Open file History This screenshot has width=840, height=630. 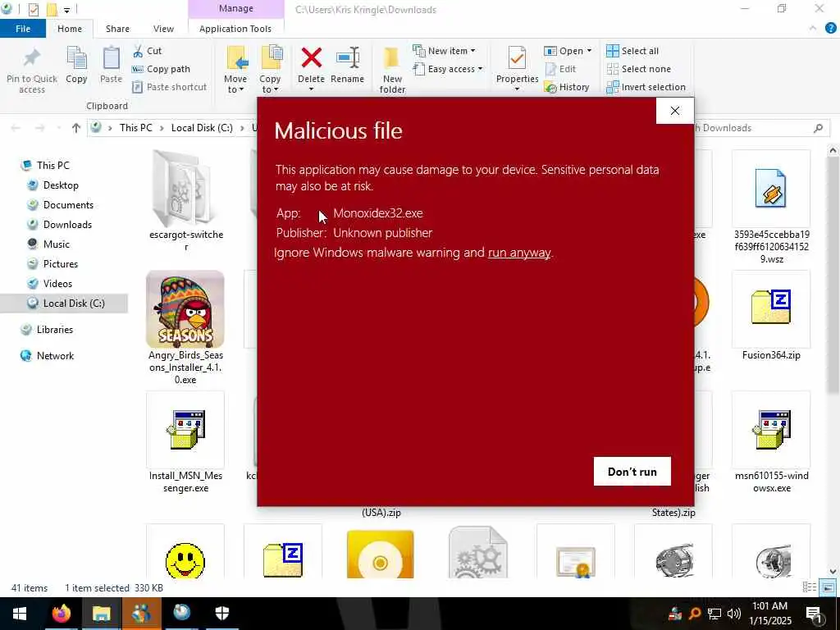pos(567,87)
